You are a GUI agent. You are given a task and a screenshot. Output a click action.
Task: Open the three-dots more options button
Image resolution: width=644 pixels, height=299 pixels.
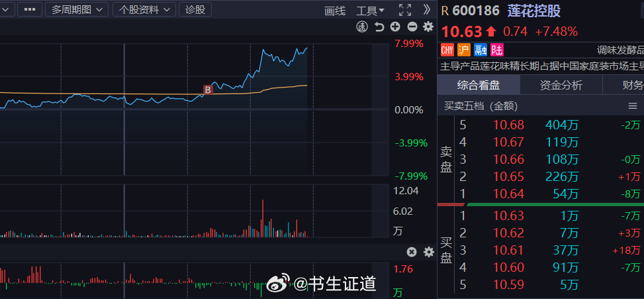pos(30,9)
